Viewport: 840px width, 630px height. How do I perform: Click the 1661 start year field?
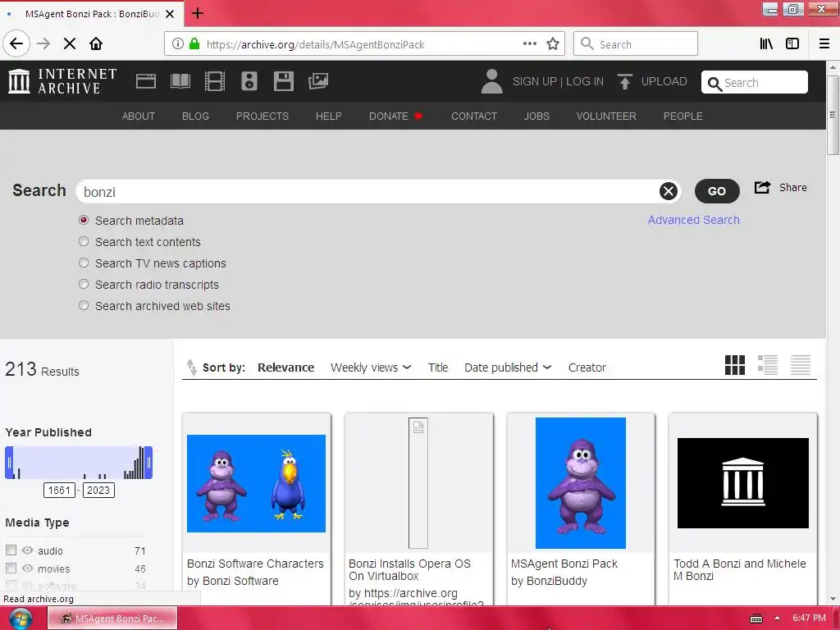click(59, 491)
